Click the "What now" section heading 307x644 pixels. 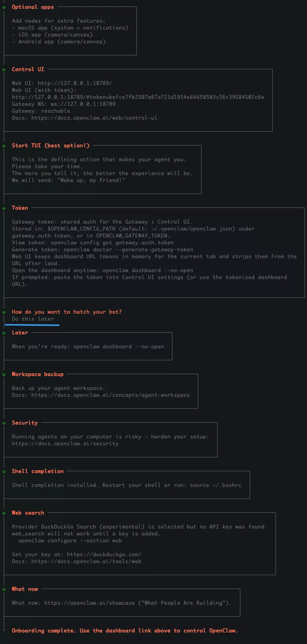point(25,589)
